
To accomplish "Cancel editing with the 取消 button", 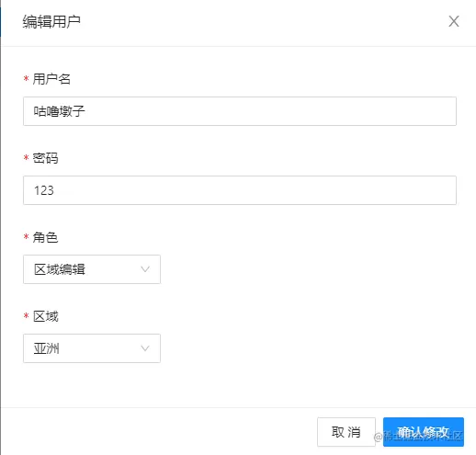I will click(x=346, y=432).
